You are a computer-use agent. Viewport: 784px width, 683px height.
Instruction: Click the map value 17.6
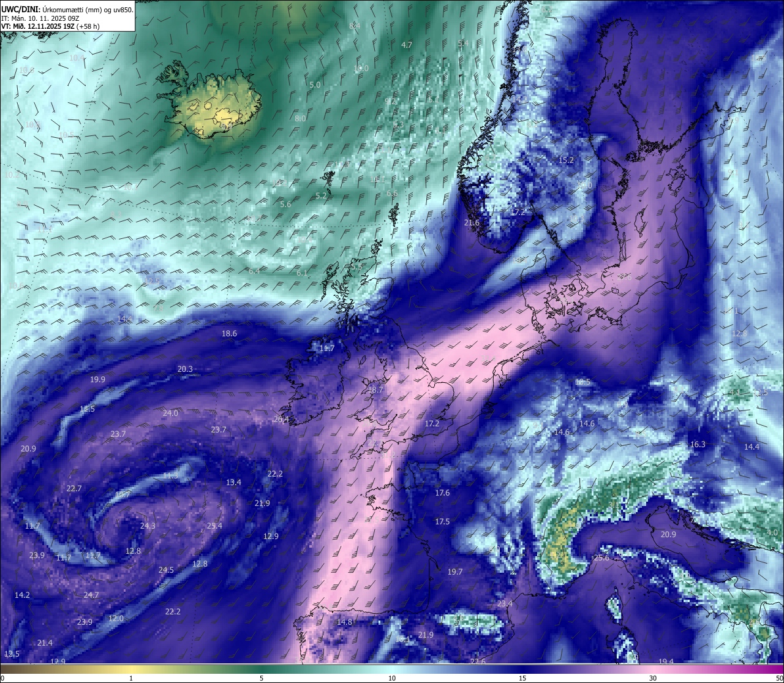[442, 492]
